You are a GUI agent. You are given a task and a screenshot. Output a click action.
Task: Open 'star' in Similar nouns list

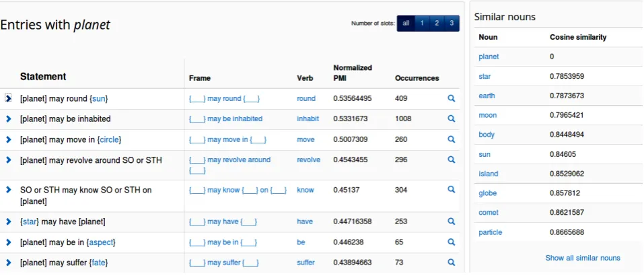coord(485,76)
